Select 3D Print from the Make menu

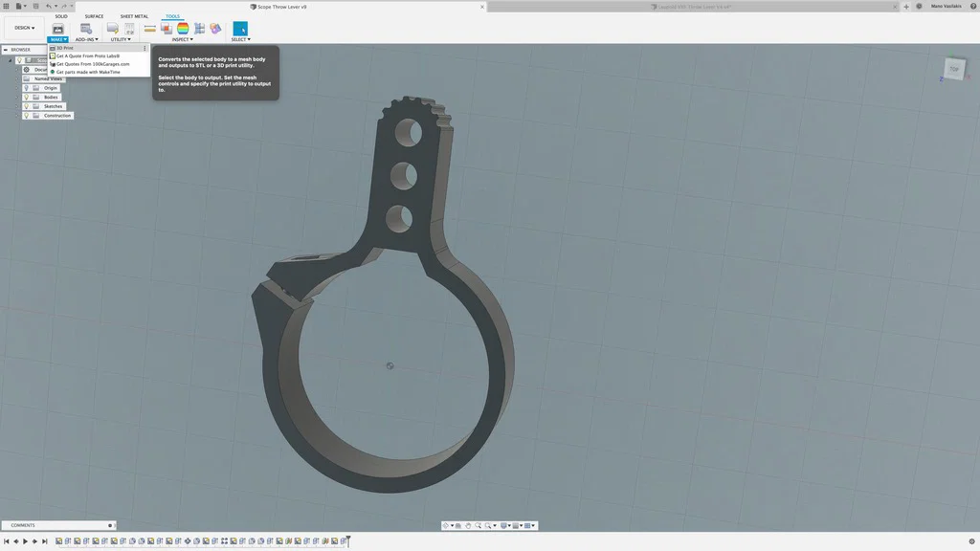(x=64, y=48)
